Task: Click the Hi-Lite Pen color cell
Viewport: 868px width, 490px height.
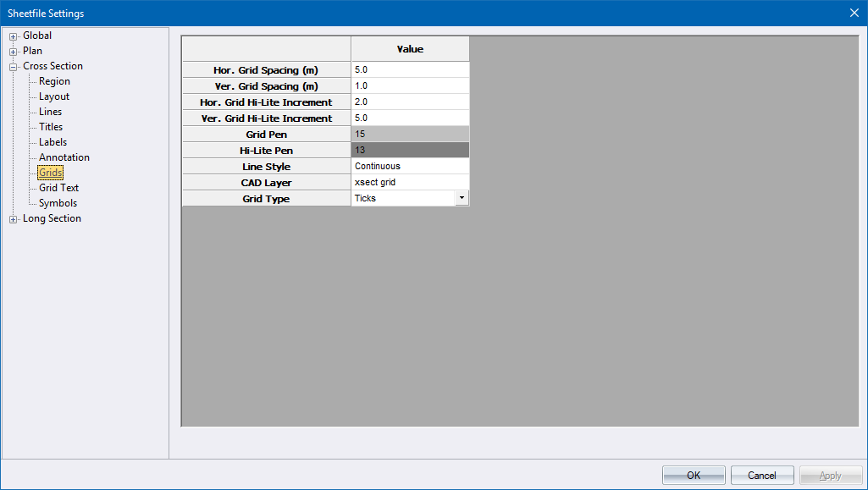Action: click(x=410, y=150)
